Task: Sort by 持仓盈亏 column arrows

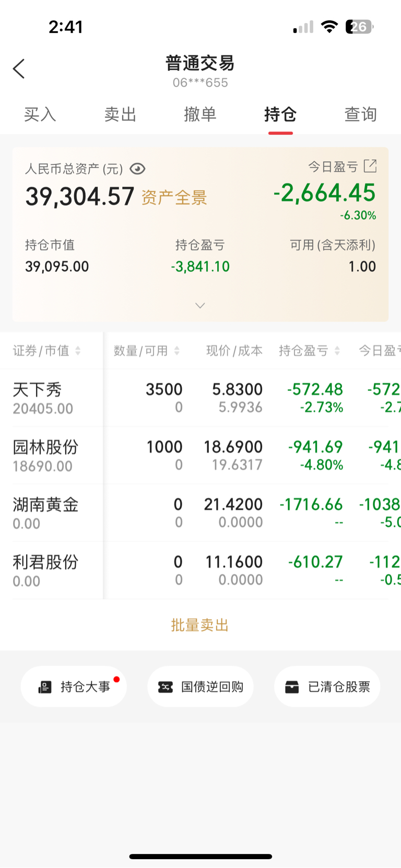Action: [337, 351]
